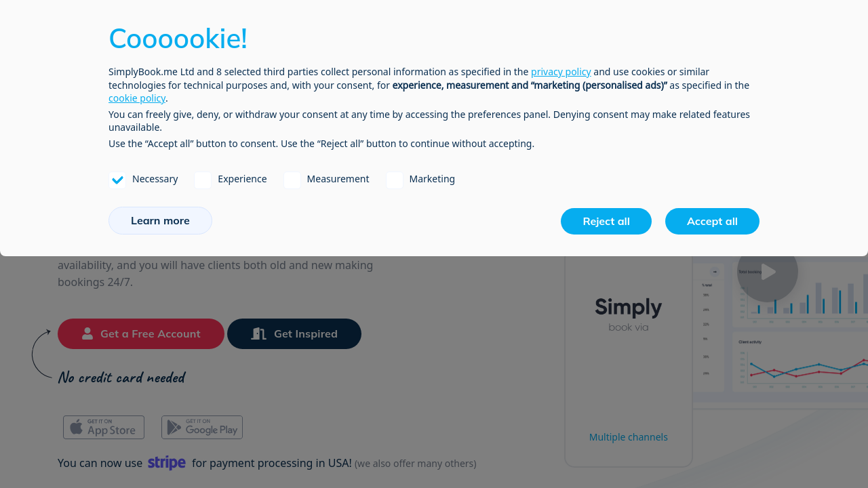Tick the Marketing cookies checkbox

(395, 180)
